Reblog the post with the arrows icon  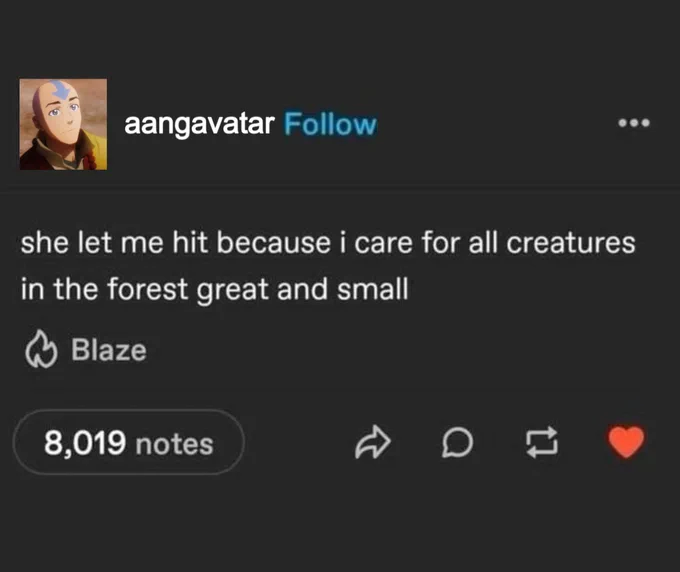pyautogui.click(x=542, y=442)
